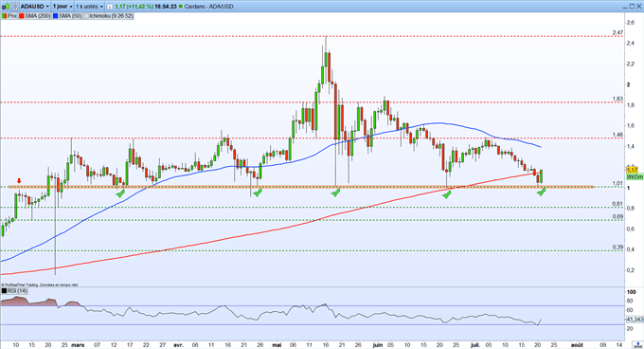Viewport: 644px width, 349px height.
Task: Expand the 1 k unités dropdown
Action: pos(89,7)
